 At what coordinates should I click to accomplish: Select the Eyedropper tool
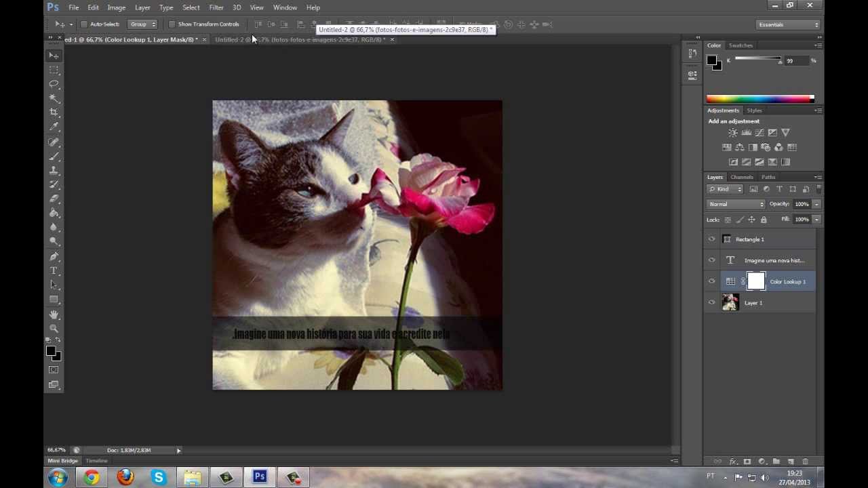pyautogui.click(x=54, y=127)
